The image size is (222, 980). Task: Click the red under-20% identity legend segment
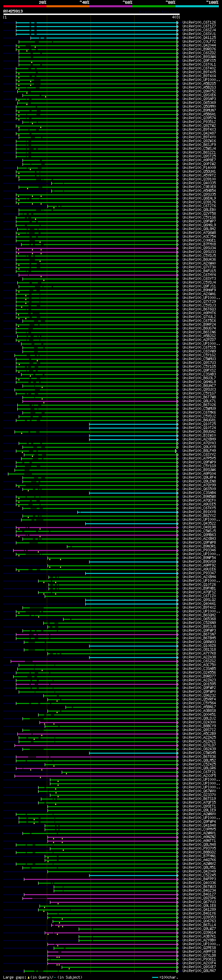[25, 6]
